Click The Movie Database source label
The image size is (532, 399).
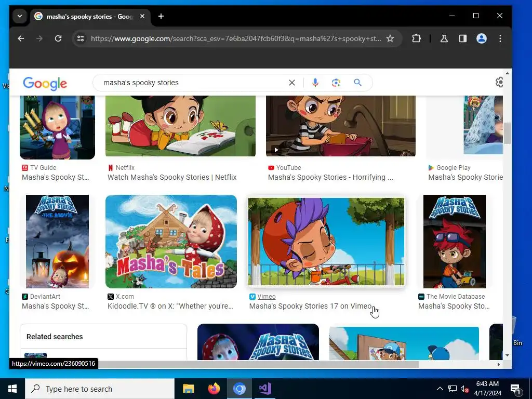point(456,297)
